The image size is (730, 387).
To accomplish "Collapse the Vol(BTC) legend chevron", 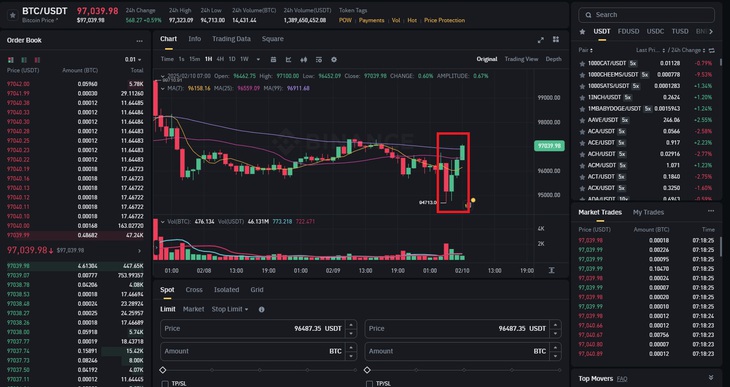I will [162, 222].
